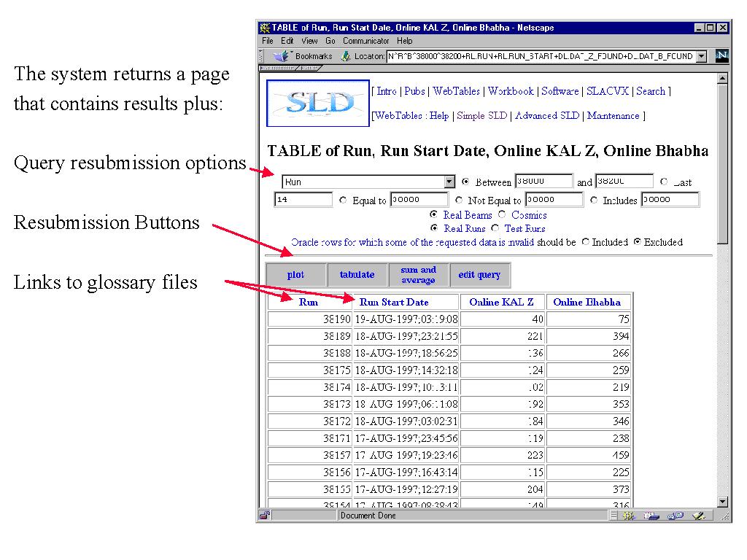Open the Run field dropdown list
The image size is (747, 560).
(x=449, y=182)
